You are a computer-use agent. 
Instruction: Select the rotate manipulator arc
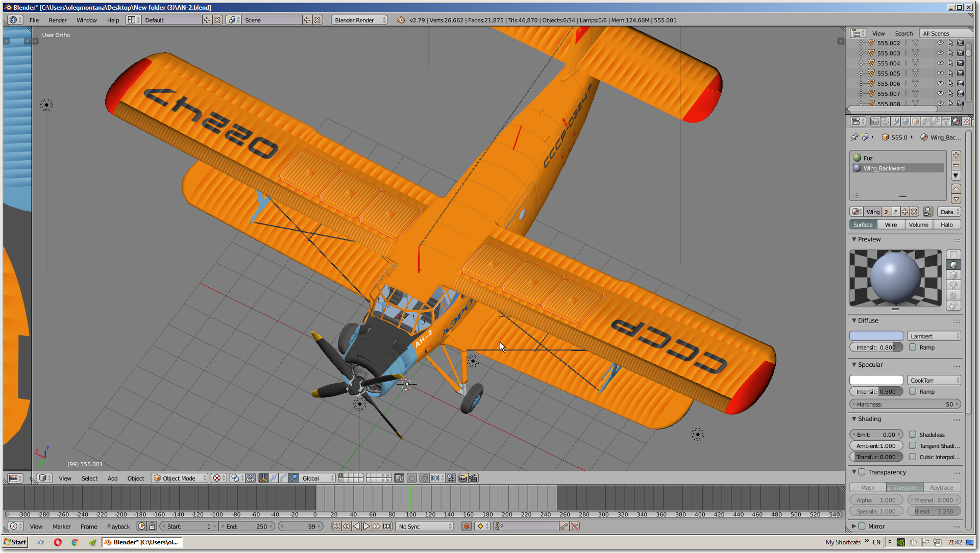point(284,478)
